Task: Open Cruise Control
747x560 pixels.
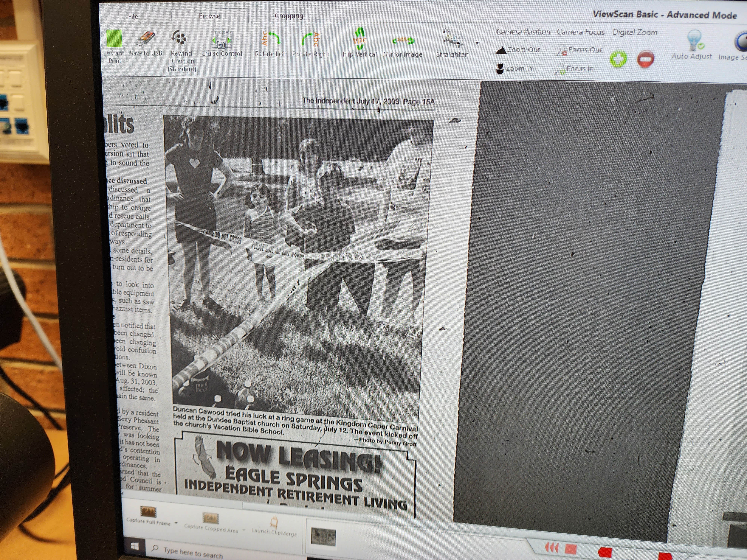Action: click(x=221, y=40)
